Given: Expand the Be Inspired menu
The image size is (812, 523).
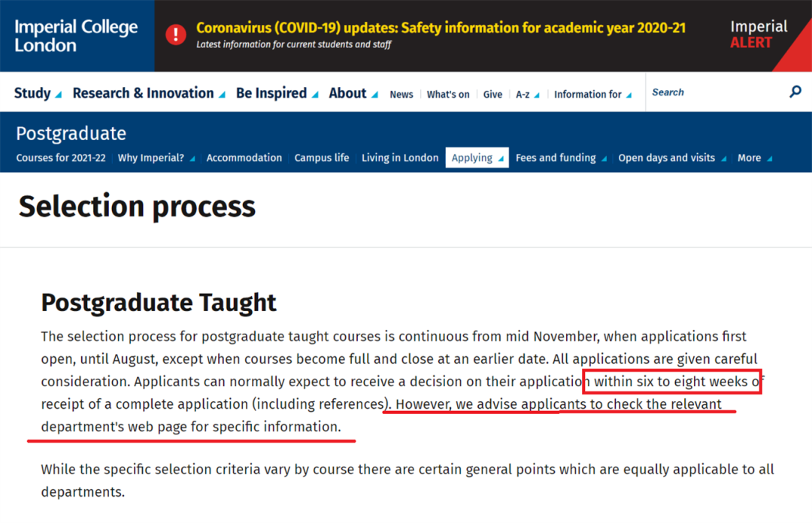Looking at the screenshot, I should [277, 93].
